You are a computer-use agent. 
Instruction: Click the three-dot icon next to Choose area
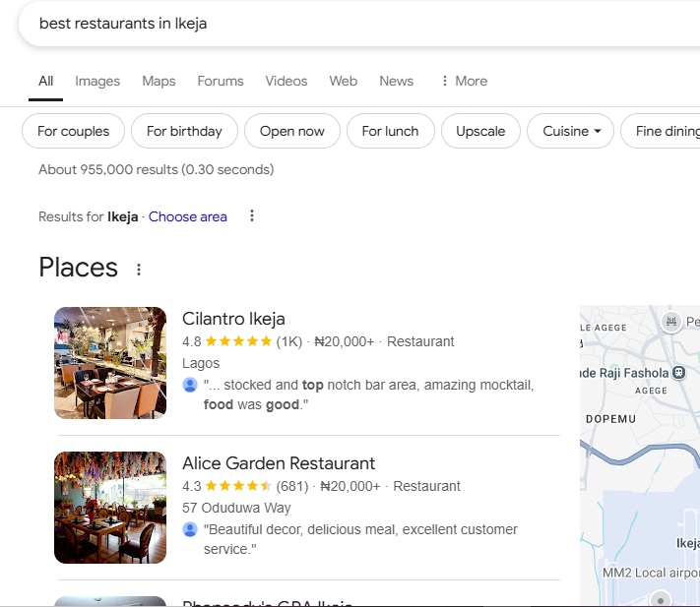252,216
